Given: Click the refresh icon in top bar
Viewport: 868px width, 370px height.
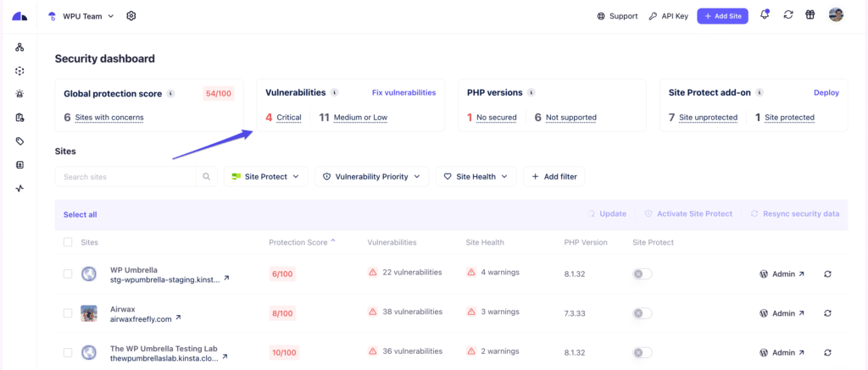Looking at the screenshot, I should (x=788, y=15).
